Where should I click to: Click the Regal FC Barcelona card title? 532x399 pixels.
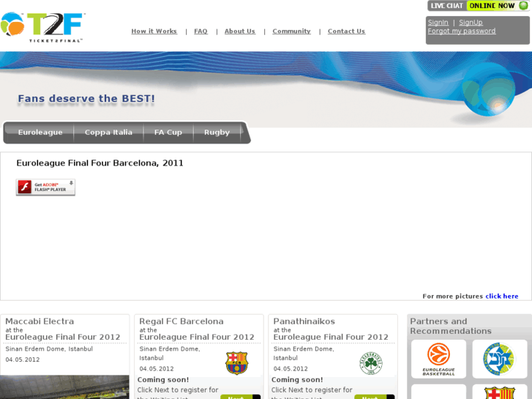(x=181, y=321)
